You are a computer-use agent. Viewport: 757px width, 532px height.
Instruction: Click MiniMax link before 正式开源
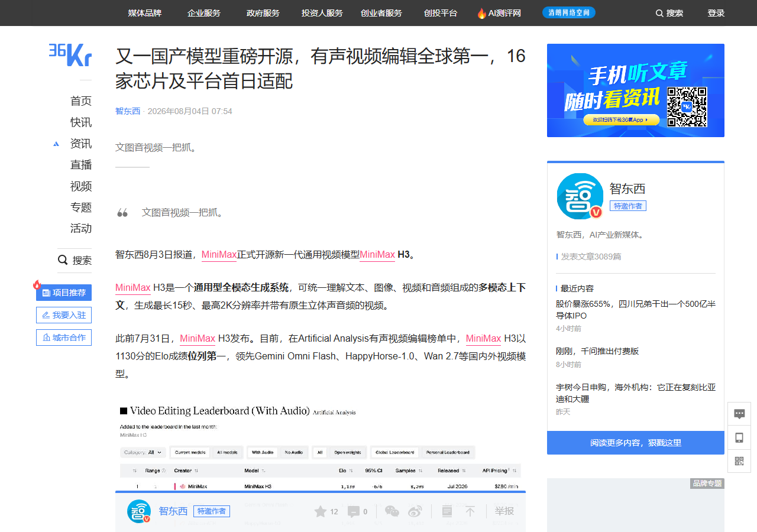pyautogui.click(x=219, y=255)
